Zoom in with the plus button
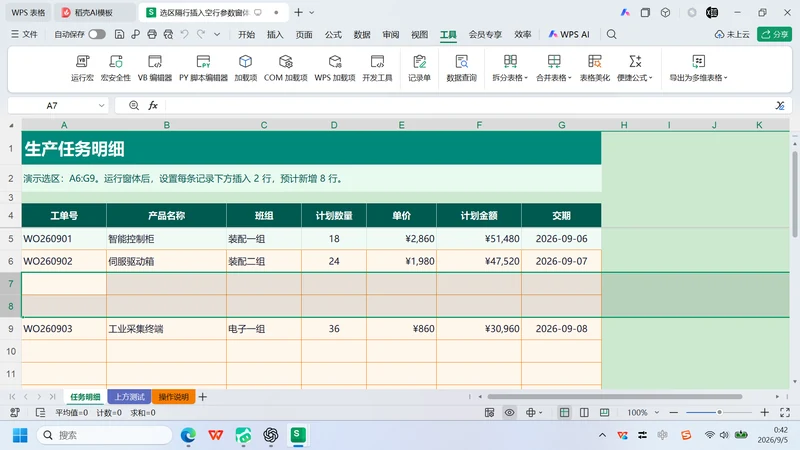The width and height of the screenshot is (800, 450). (764, 412)
